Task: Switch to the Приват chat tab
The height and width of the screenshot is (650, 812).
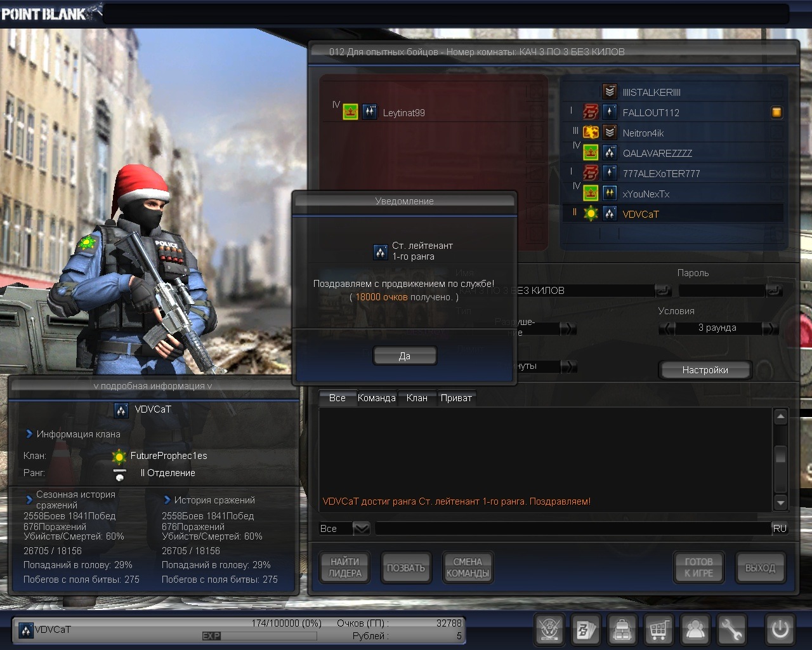Action: coord(456,398)
